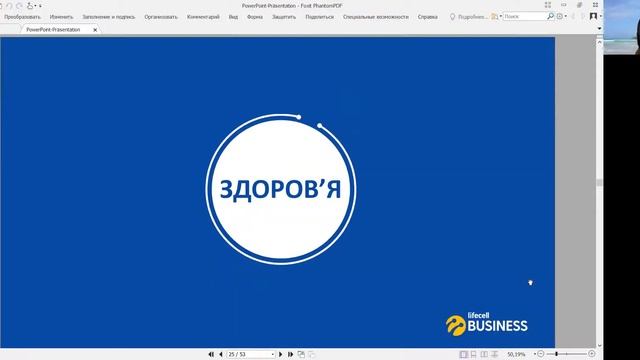Click the zoom percentage 50,19% value
640x360 pixels.
point(516,354)
